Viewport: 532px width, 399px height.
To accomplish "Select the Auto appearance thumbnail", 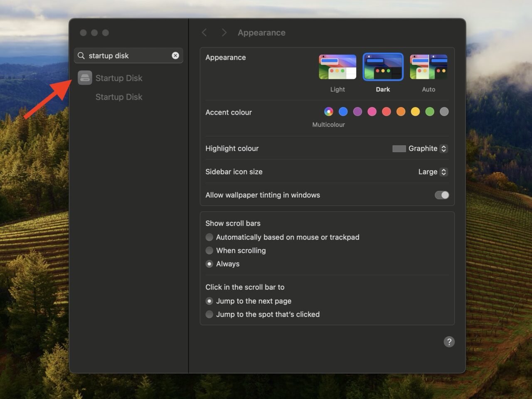I will coord(429,67).
